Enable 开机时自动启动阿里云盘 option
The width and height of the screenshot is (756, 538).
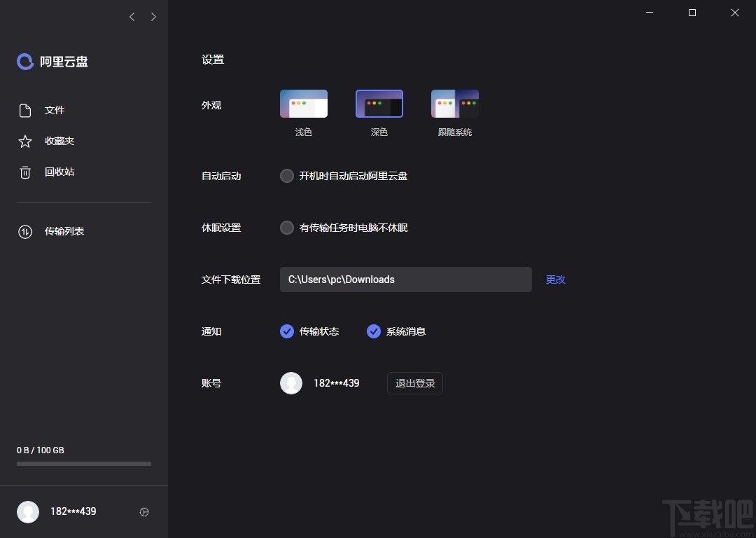pos(287,176)
